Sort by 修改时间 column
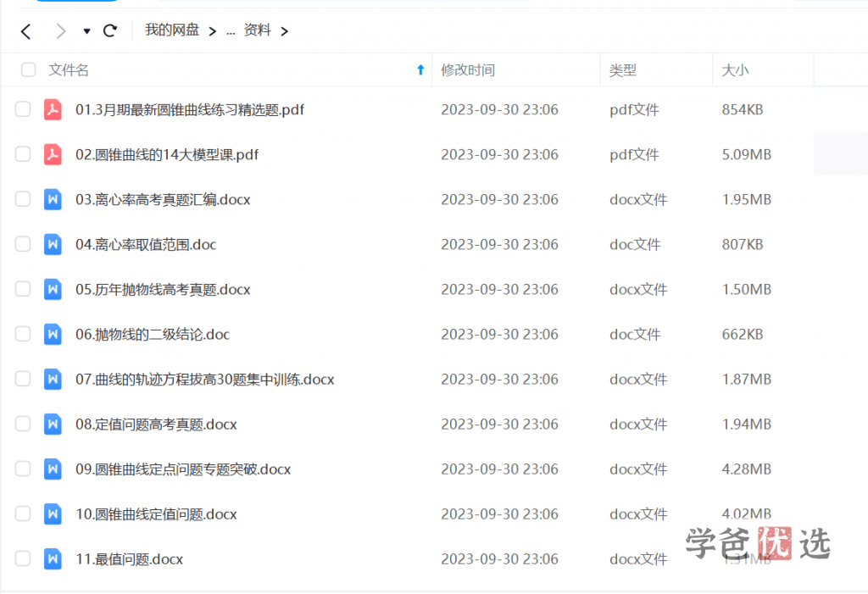This screenshot has height=594, width=868. 468,70
